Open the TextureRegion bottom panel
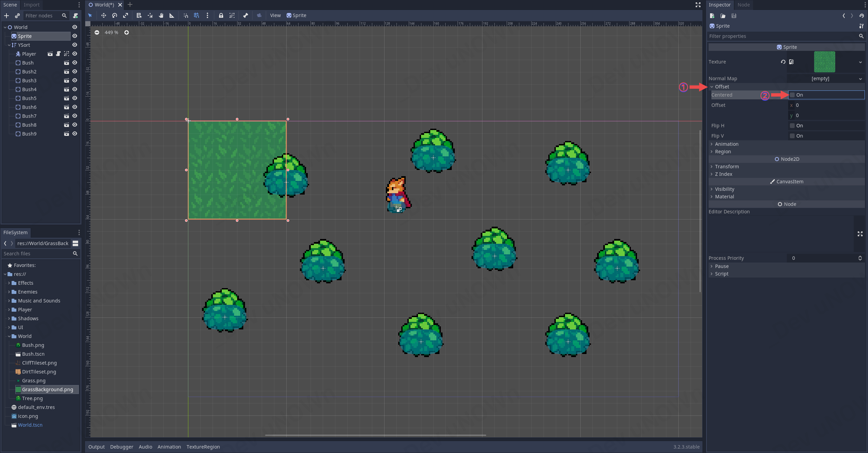The image size is (868, 453). 203,447
